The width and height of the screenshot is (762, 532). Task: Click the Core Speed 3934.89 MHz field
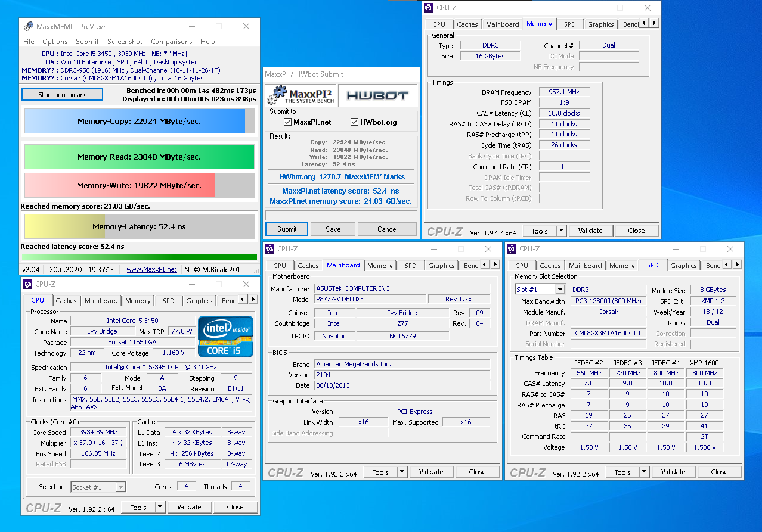pyautogui.click(x=99, y=432)
